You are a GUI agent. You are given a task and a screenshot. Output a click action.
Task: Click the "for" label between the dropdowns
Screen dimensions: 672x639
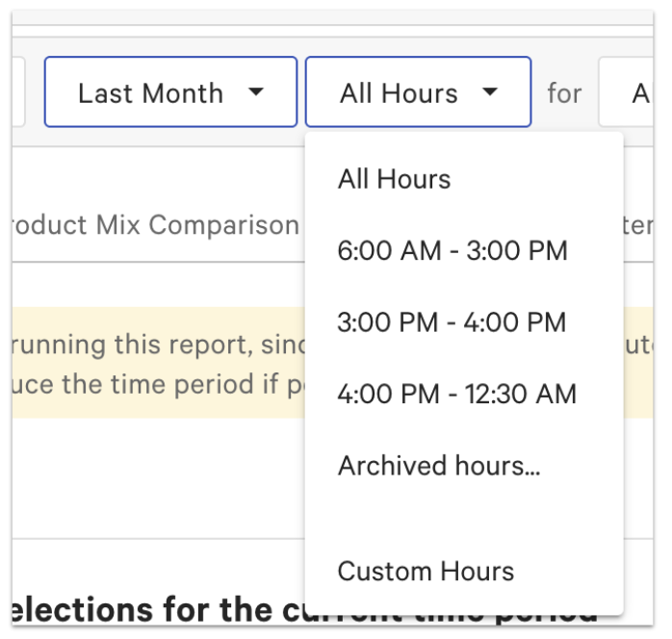tap(564, 92)
